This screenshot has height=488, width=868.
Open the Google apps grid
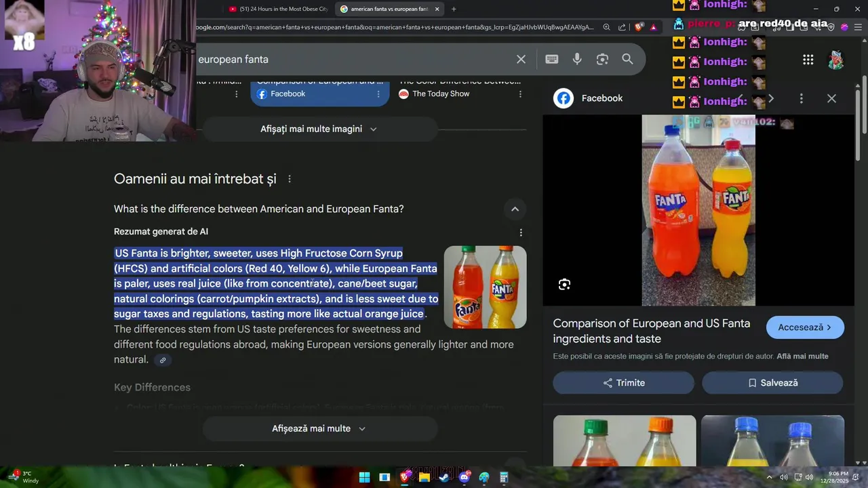click(808, 60)
